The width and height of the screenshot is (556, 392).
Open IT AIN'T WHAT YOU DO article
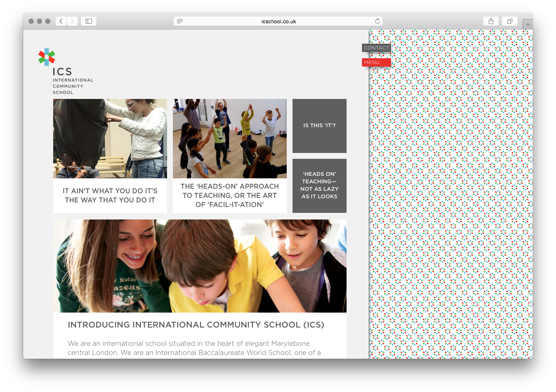pyautogui.click(x=110, y=195)
